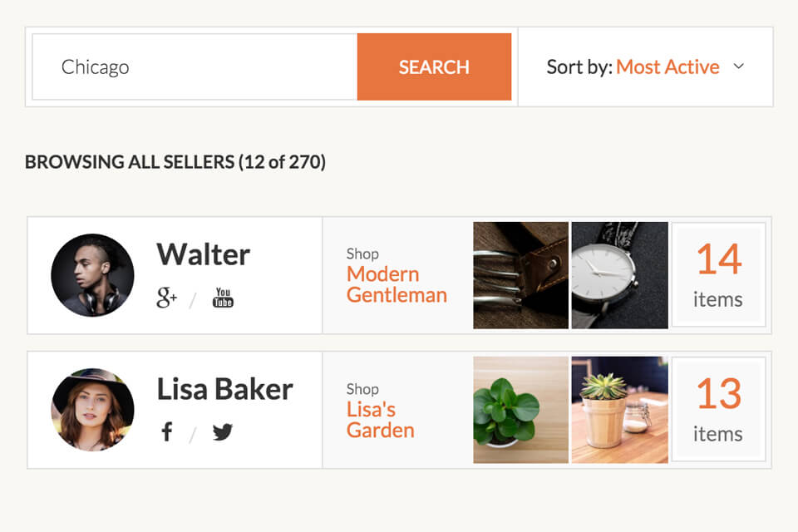The width and height of the screenshot is (798, 532).
Task: Open Lisa Baker's seller name
Action: tap(224, 389)
